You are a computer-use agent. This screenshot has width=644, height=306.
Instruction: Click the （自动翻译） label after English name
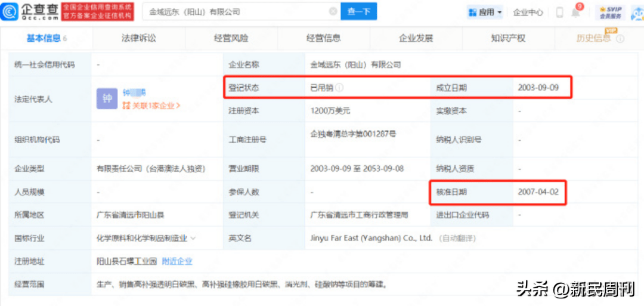pos(457,238)
